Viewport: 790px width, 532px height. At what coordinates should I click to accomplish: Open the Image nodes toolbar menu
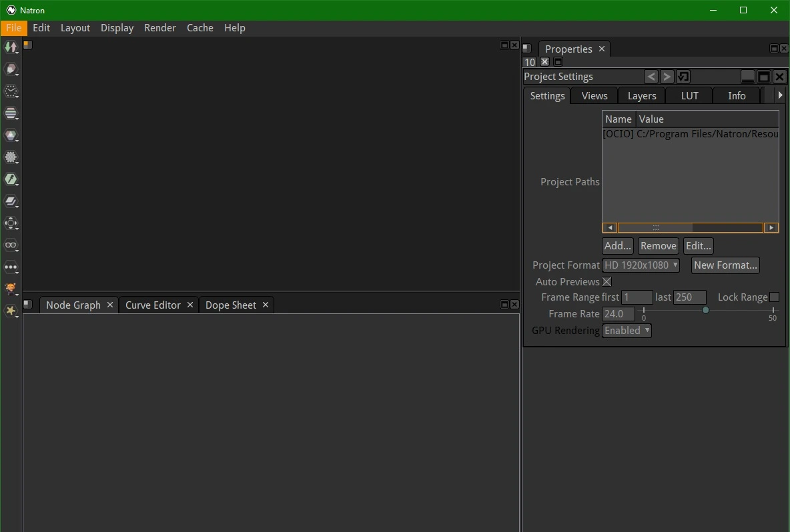tap(11, 47)
